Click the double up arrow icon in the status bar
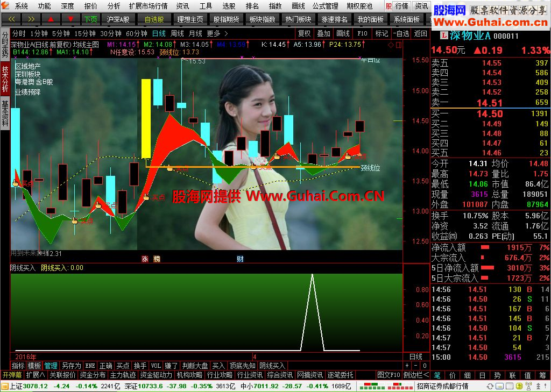The width and height of the screenshot is (551, 392). coord(538,387)
